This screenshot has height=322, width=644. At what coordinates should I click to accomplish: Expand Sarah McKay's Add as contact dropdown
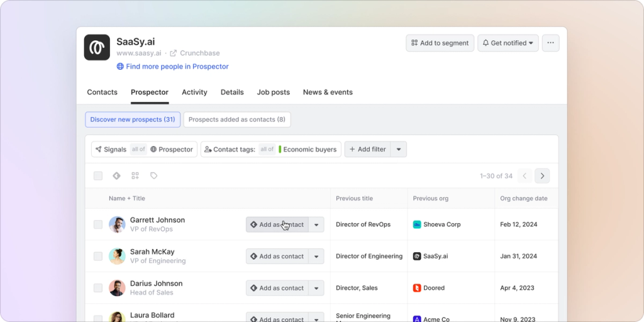(x=316, y=257)
